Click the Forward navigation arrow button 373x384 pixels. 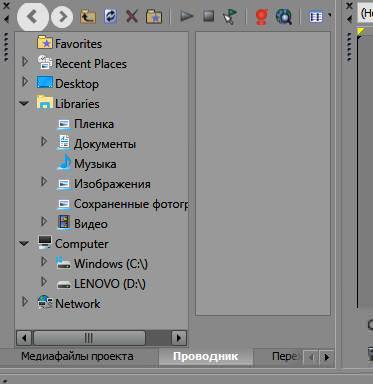62,17
